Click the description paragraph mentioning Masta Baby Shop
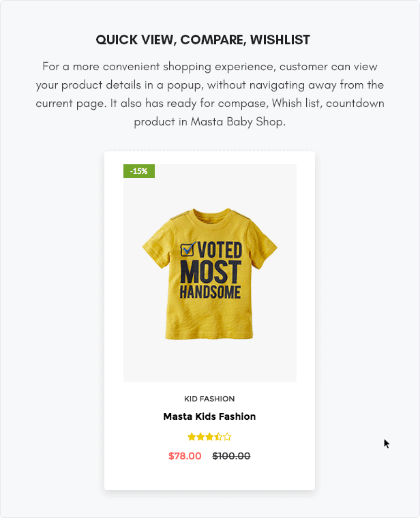The width and height of the screenshot is (420, 518). (210, 94)
